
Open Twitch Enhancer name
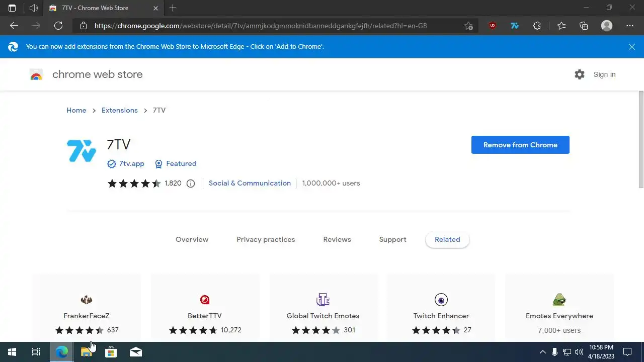(x=441, y=316)
